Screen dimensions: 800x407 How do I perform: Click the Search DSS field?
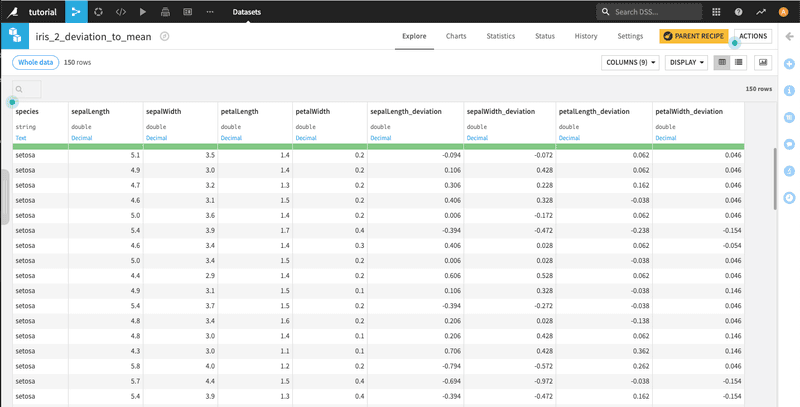tap(649, 12)
